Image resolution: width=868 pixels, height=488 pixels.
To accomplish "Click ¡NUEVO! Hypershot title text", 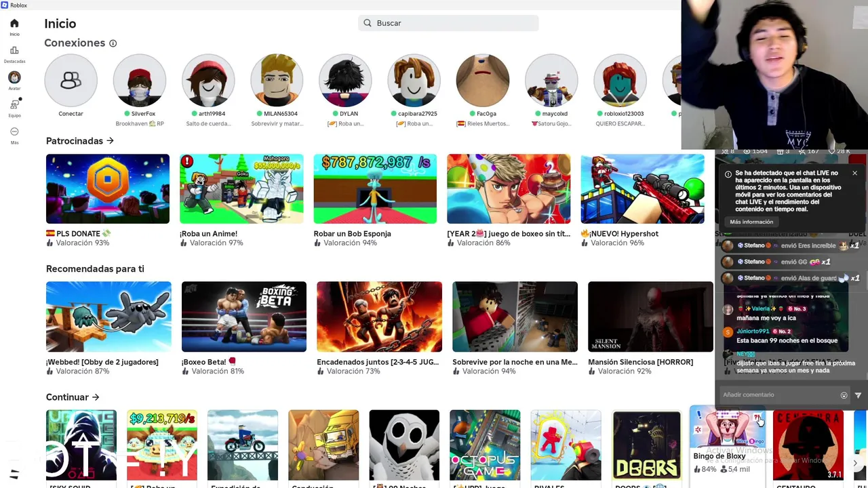I will tap(620, 234).
